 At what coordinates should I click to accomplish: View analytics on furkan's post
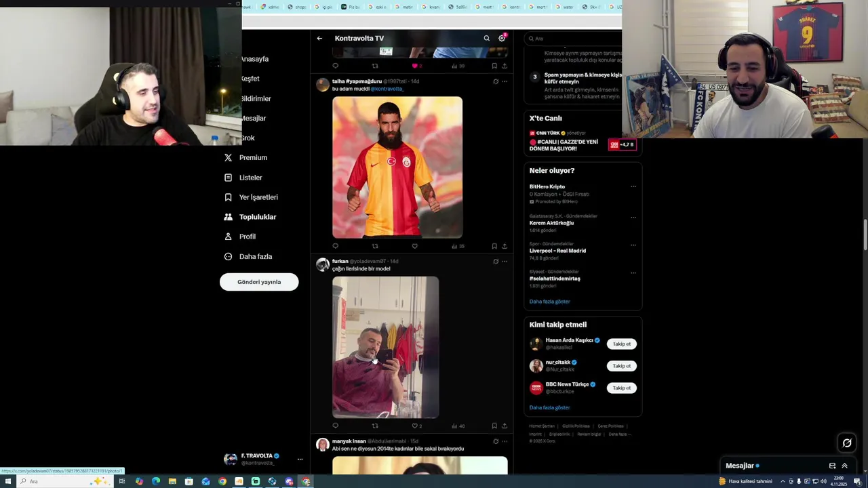coord(458,426)
